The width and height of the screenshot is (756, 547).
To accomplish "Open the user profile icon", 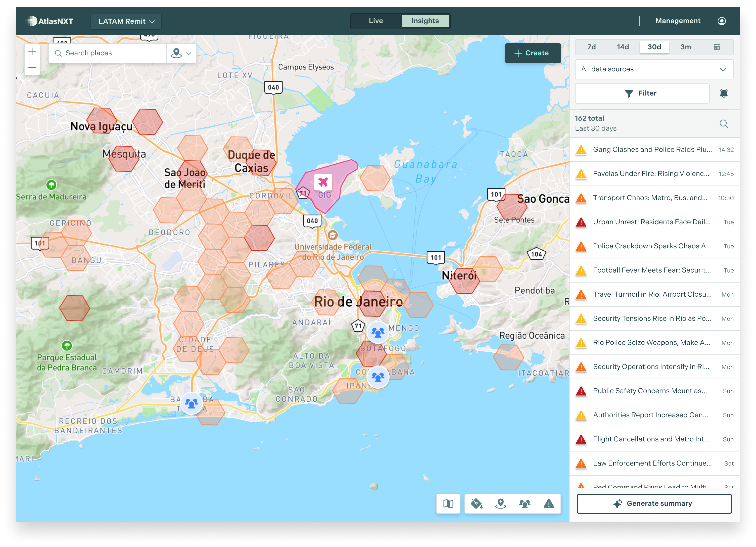I will (721, 21).
